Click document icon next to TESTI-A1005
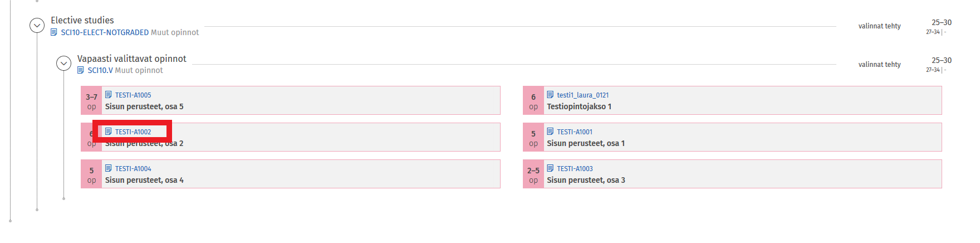The image size is (980, 243). pos(109,95)
